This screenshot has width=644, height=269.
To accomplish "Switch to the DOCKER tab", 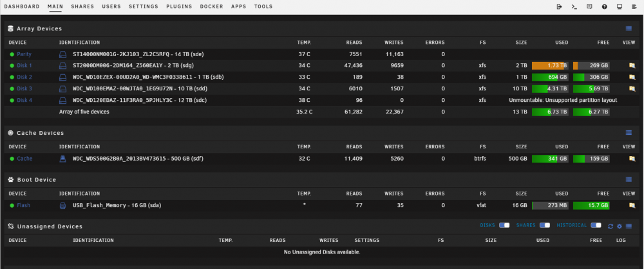I will click(211, 6).
